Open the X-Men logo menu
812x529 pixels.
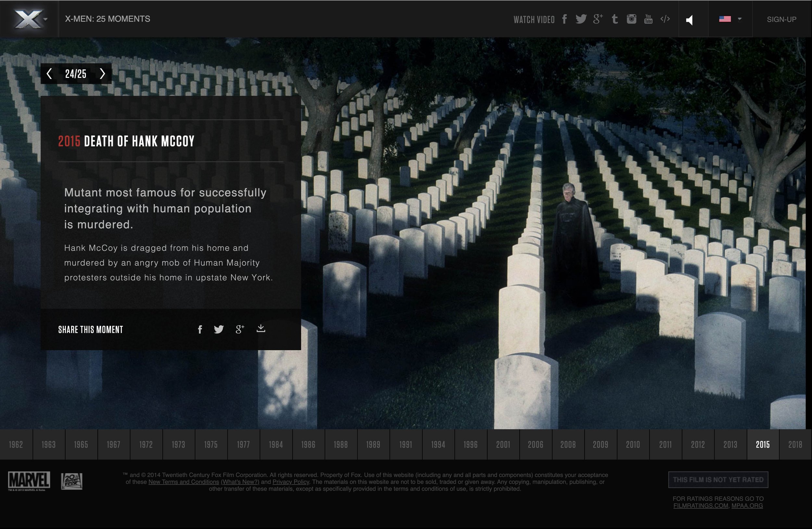coord(30,19)
